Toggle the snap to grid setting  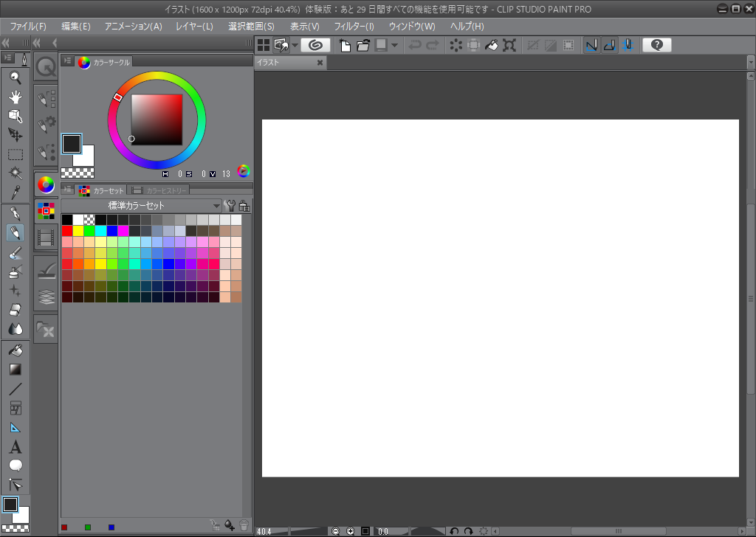tap(628, 45)
